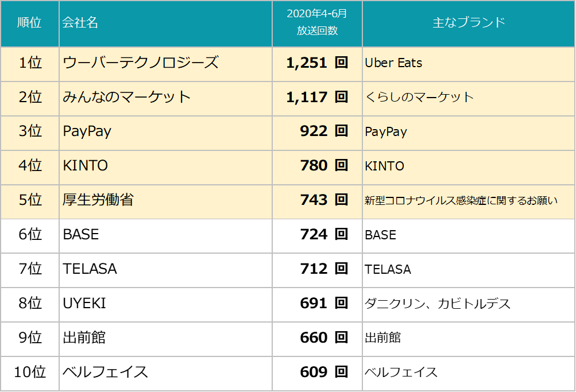Viewport: 576px width, 392px height.
Task: Click the くらしのマーケット brand cell
Action: 419,98
